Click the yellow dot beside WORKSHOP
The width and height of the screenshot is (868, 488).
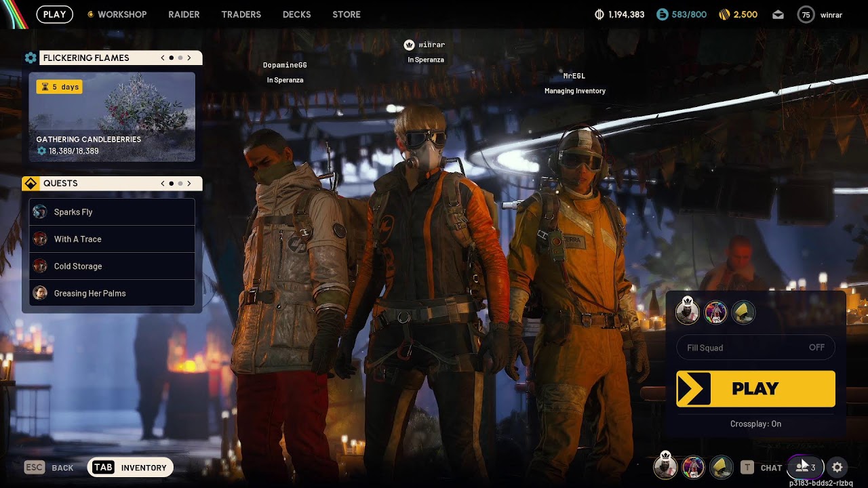coord(90,14)
